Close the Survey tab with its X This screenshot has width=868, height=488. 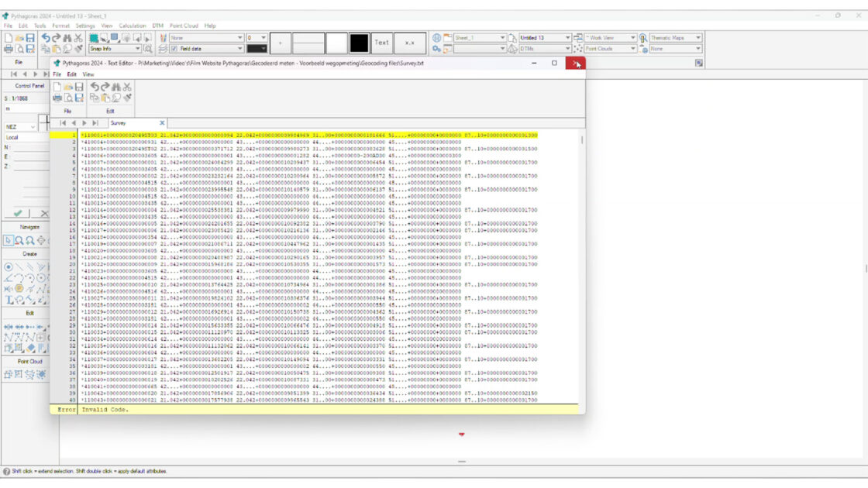162,123
